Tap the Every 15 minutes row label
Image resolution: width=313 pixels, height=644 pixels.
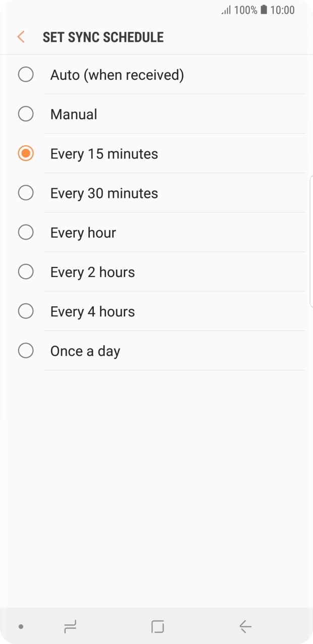click(104, 153)
